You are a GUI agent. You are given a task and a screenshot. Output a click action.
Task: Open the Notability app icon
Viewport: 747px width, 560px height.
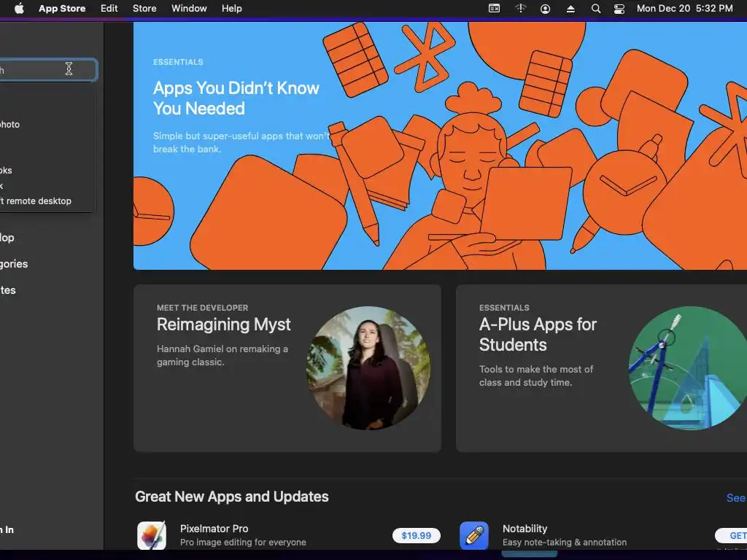click(474, 535)
